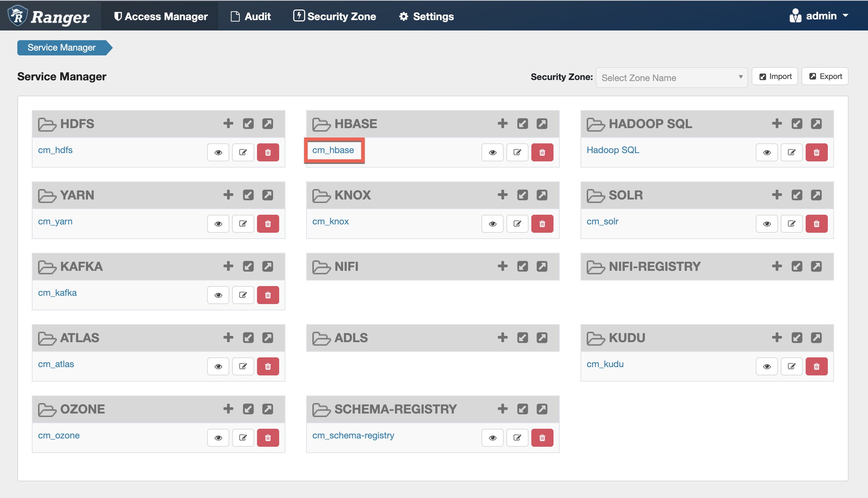
Task: Add a new NIFI service
Action: point(503,266)
